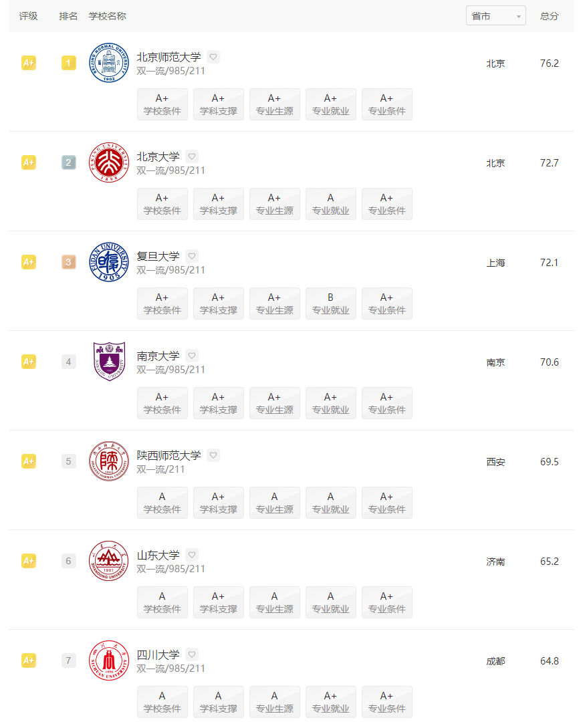Click the Sichuan University logo
The height and width of the screenshot is (728, 583).
tap(109, 660)
